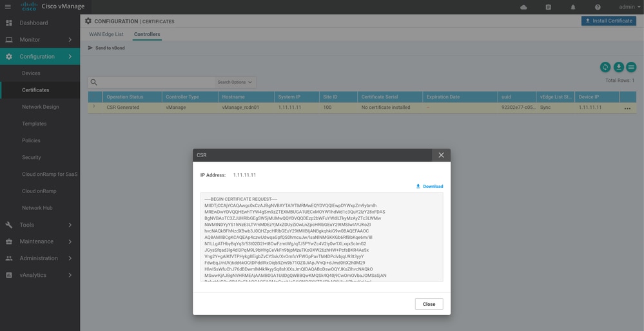Click the Dashboard grid icon

point(8,23)
